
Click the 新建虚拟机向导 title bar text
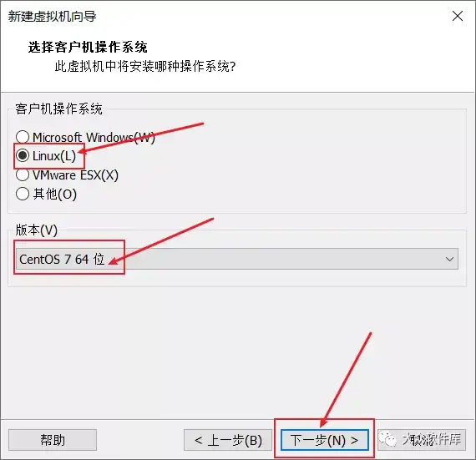click(52, 17)
